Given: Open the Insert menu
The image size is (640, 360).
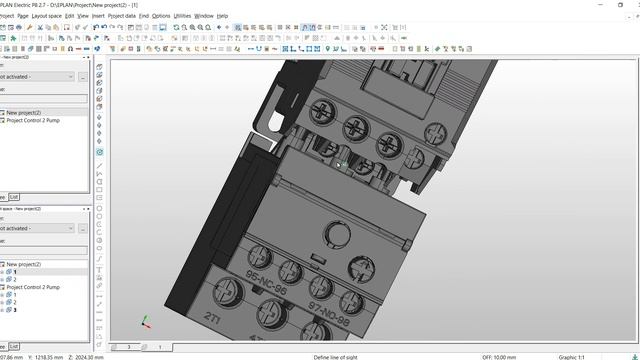Looking at the screenshot, I should pos(98,16).
